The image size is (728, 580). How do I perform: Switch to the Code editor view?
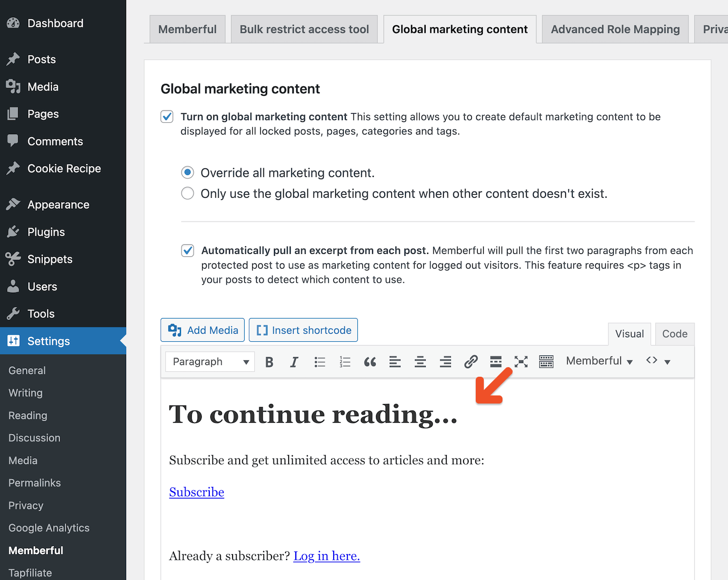674,334
